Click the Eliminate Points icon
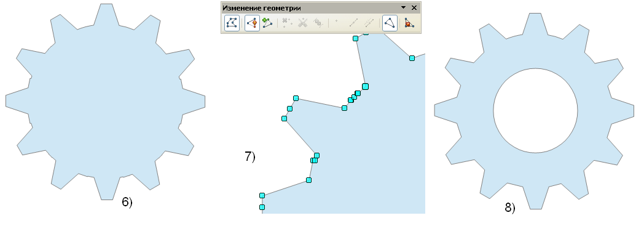 click(409, 23)
